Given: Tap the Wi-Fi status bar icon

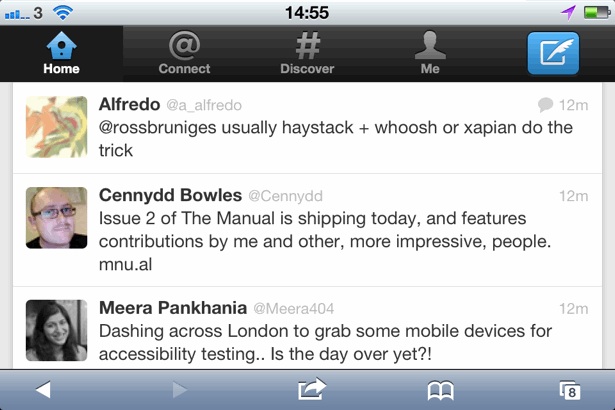Looking at the screenshot, I should (64, 12).
